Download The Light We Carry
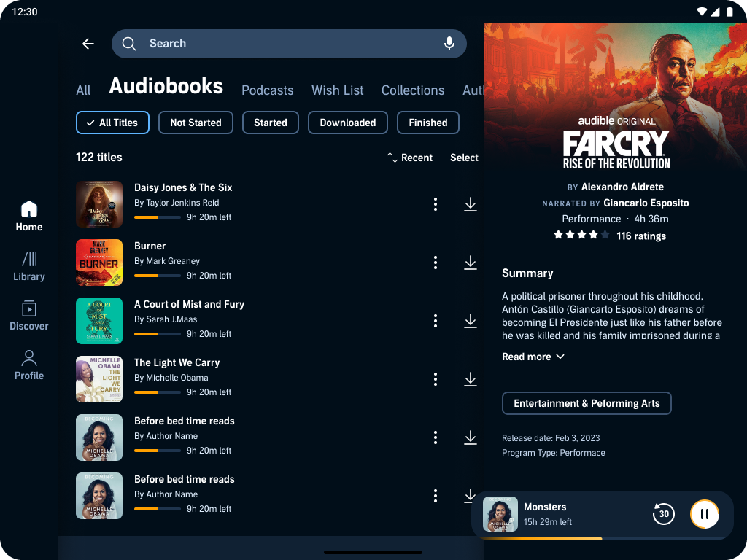Viewport: 747px width, 560px height. pyautogui.click(x=471, y=379)
